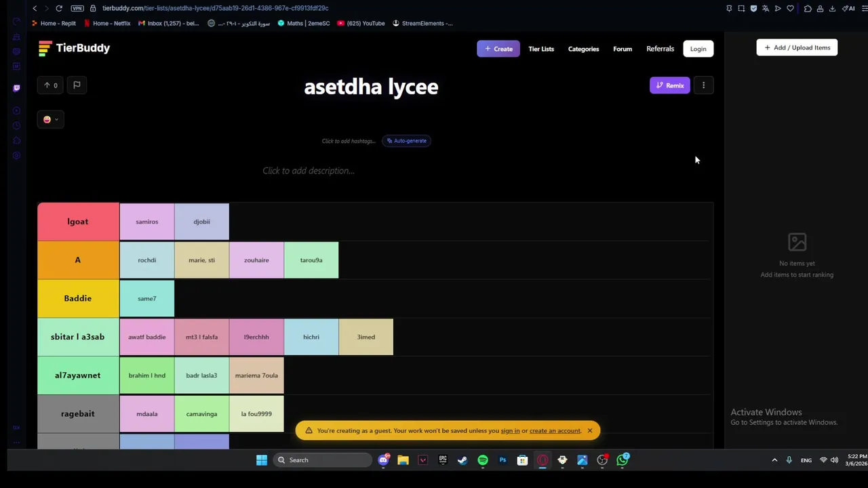The width and height of the screenshot is (868, 488).
Task: Open the Windows Start menu
Action: (x=262, y=460)
